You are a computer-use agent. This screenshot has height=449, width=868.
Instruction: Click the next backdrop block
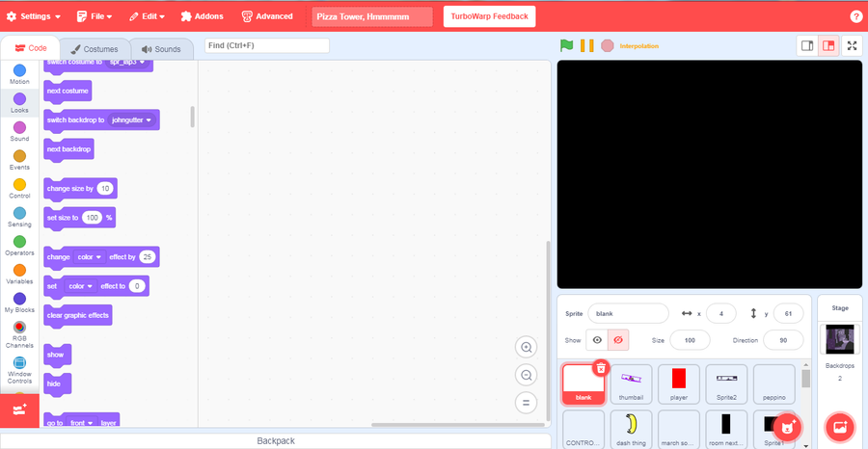pyautogui.click(x=68, y=150)
